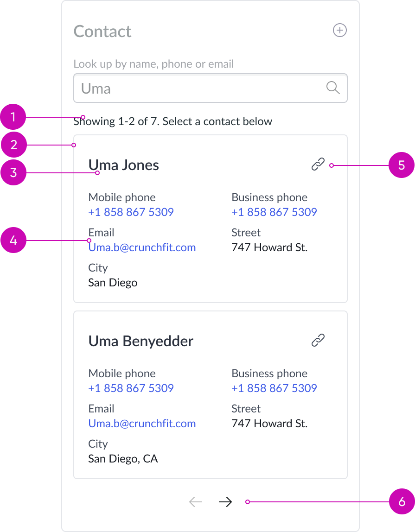Focus the contact lookup search field
The image size is (415, 532).
coord(199,88)
